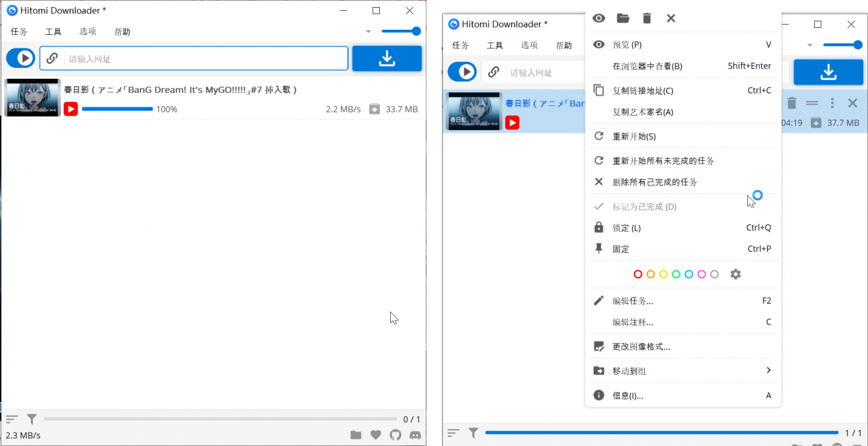Click folder icon at context menu top

[623, 18]
